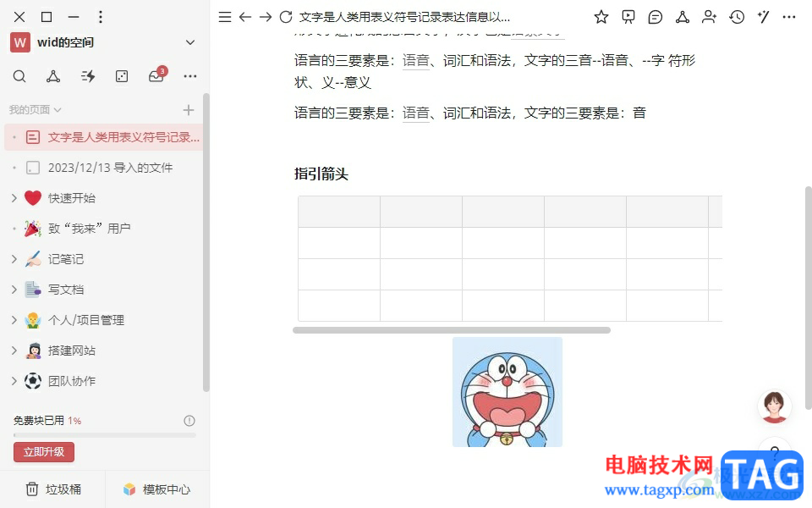Screen dimensions: 812x508
Task: Open the 搭建网站 page
Action: (71, 351)
